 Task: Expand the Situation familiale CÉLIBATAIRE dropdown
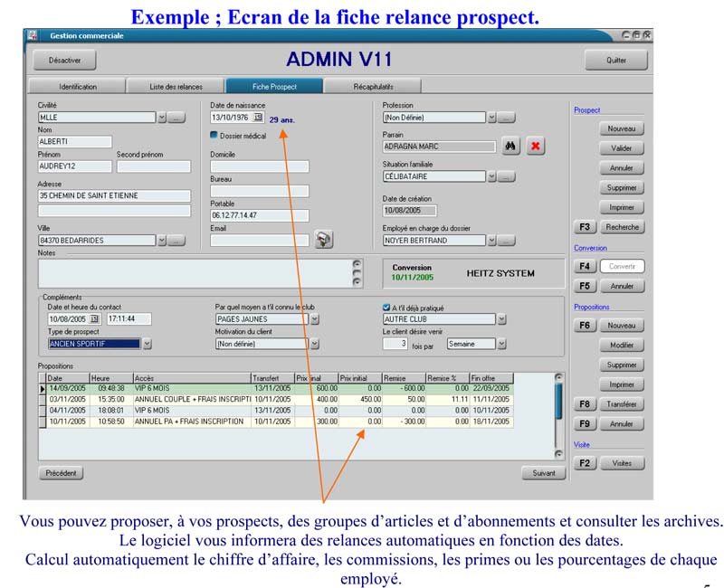491,176
